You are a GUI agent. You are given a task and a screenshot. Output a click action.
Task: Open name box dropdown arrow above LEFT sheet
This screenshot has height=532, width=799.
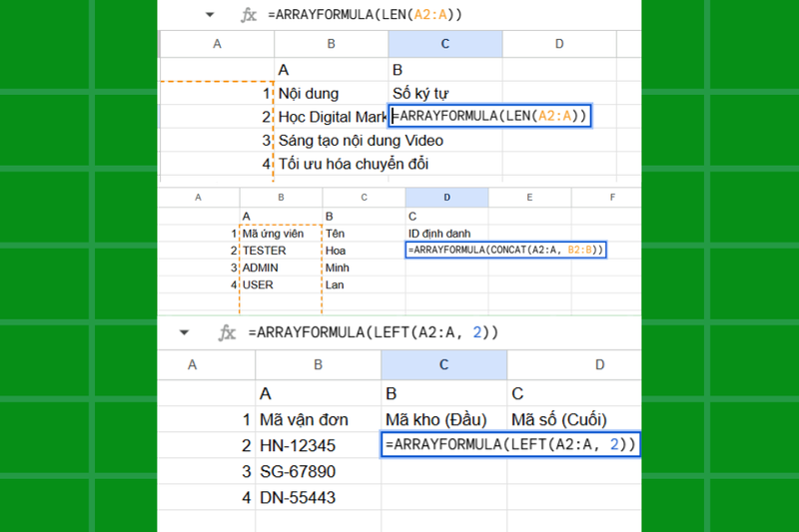click(x=184, y=333)
